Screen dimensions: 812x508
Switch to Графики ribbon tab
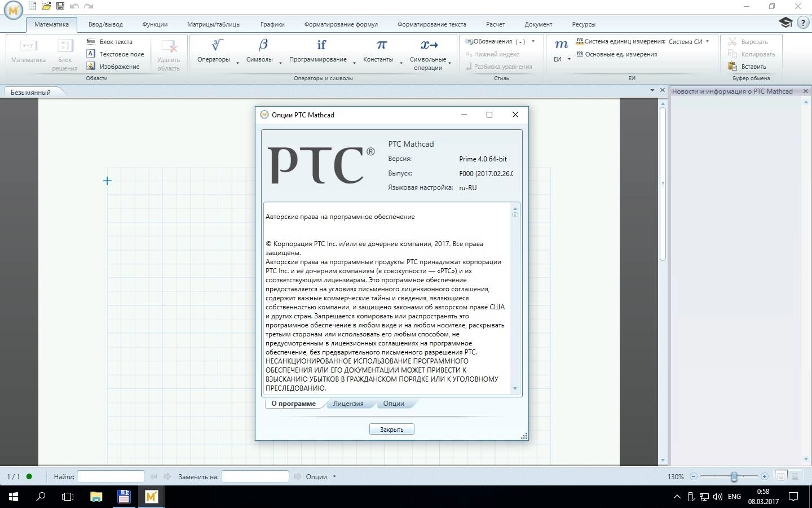click(272, 24)
